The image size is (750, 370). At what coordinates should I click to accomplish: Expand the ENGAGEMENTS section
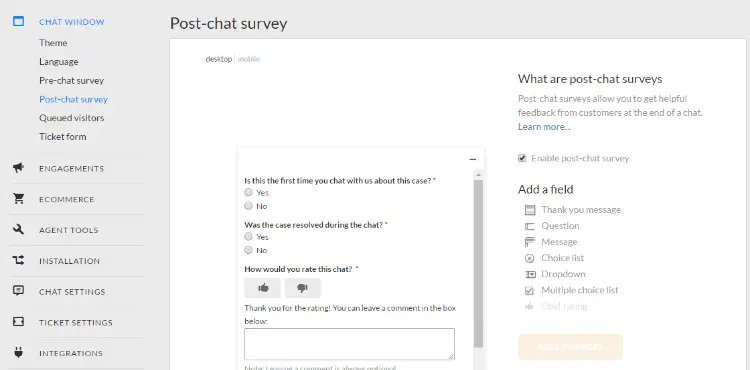pos(71,168)
